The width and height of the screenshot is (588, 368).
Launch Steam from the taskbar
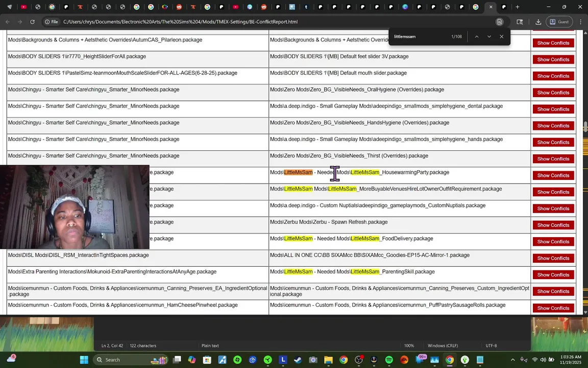coord(298,360)
